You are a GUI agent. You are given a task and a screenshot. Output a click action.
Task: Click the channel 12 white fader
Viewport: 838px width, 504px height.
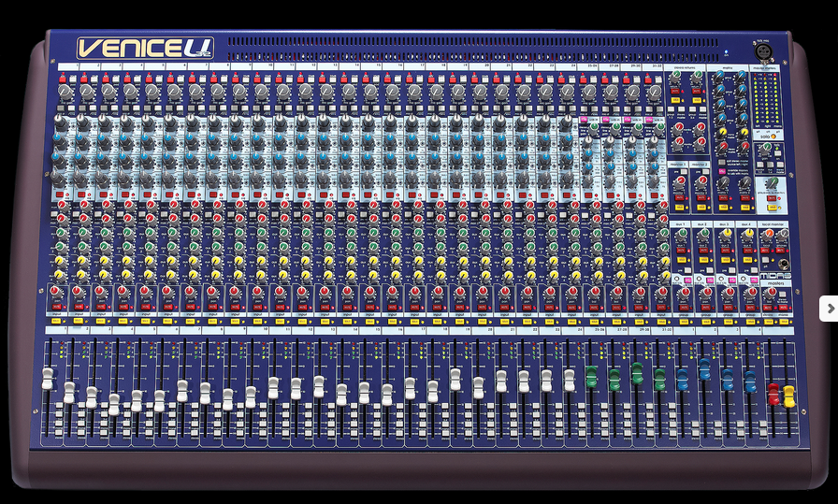[296, 389]
